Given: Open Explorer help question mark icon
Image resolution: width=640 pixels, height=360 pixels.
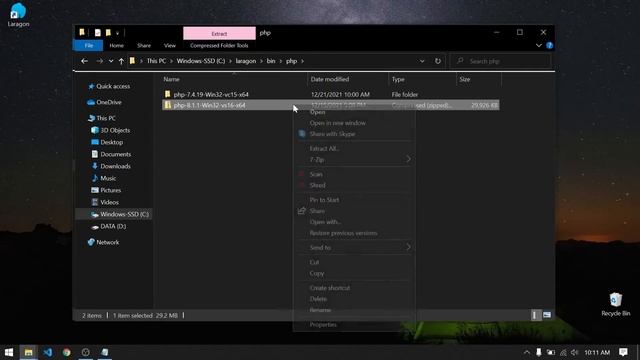Looking at the screenshot, I should (x=549, y=45).
